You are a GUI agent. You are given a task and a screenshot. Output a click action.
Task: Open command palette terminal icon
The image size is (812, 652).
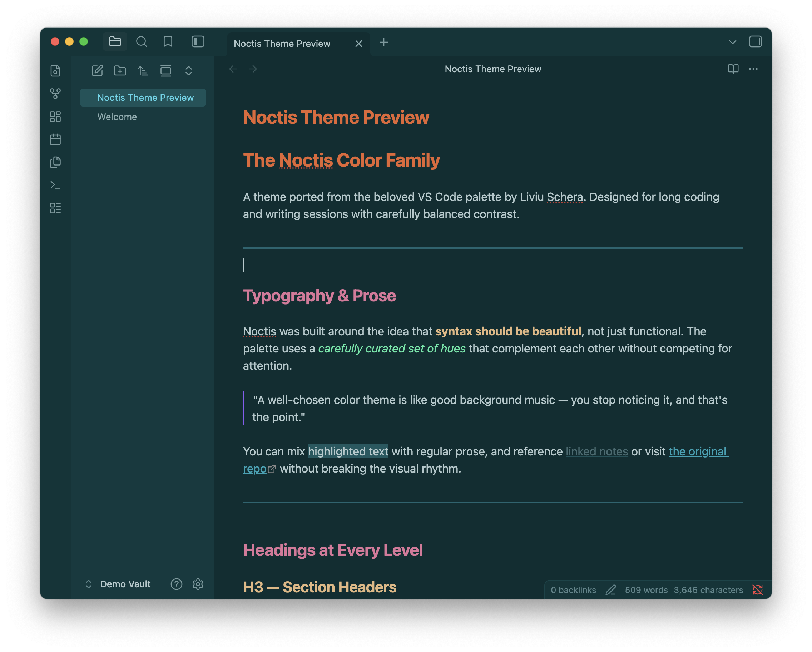click(x=55, y=185)
